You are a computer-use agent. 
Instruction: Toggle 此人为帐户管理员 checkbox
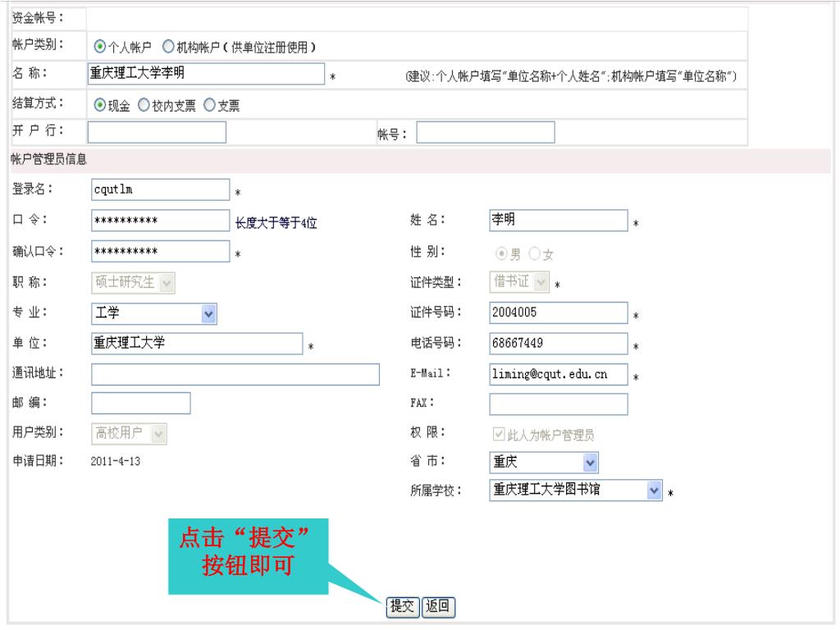click(x=499, y=433)
